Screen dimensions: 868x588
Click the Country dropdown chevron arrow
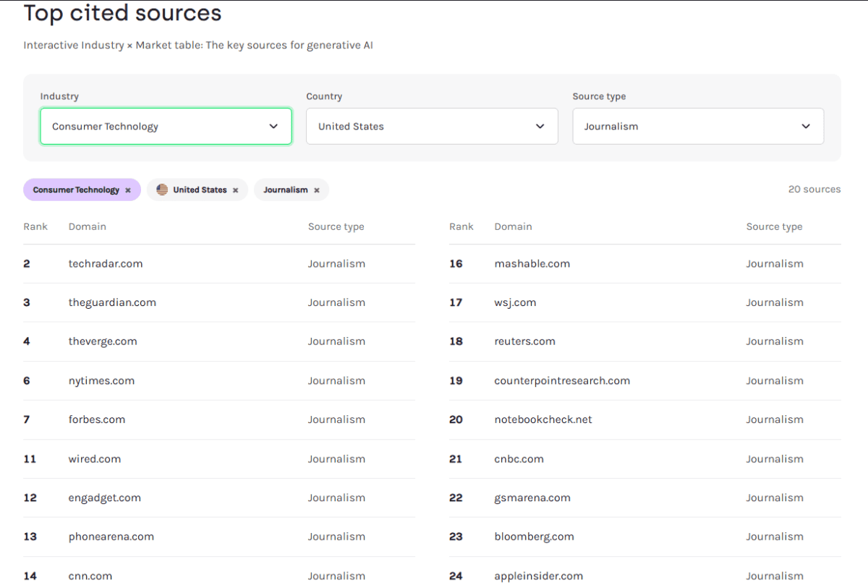point(540,126)
